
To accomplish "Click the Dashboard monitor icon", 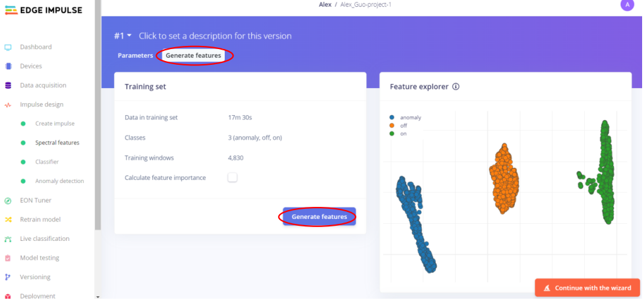I will point(8,47).
